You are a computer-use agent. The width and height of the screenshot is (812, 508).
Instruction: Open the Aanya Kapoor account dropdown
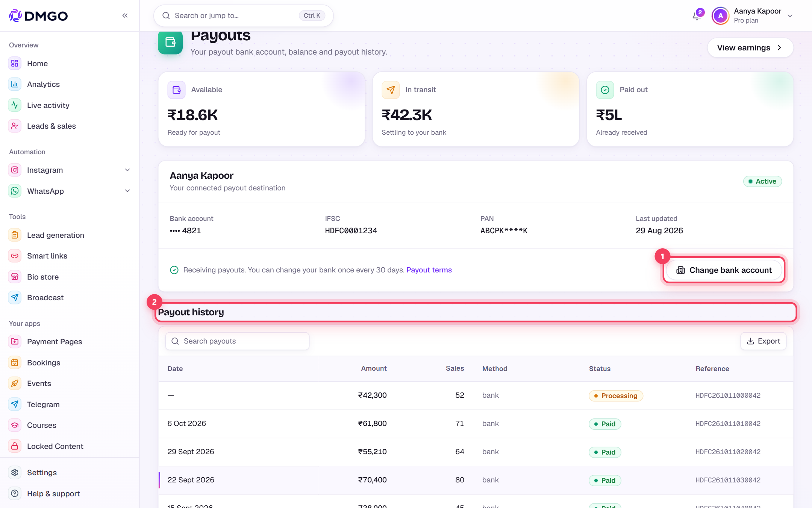pyautogui.click(x=753, y=16)
